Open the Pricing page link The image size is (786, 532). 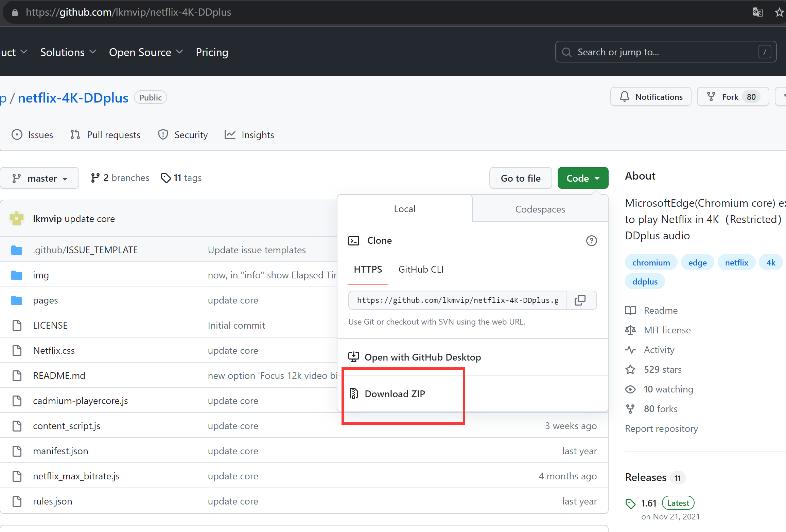point(212,52)
